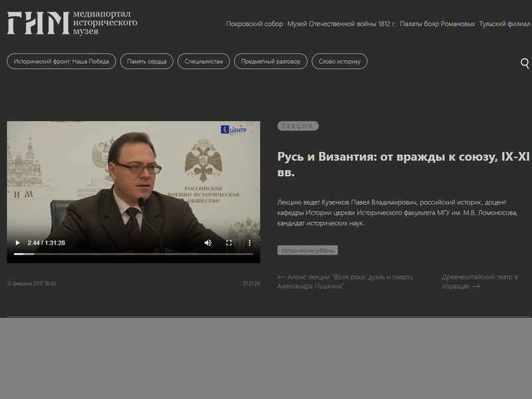Visit Покровский собор link
The image size is (532, 399).
coord(255,24)
